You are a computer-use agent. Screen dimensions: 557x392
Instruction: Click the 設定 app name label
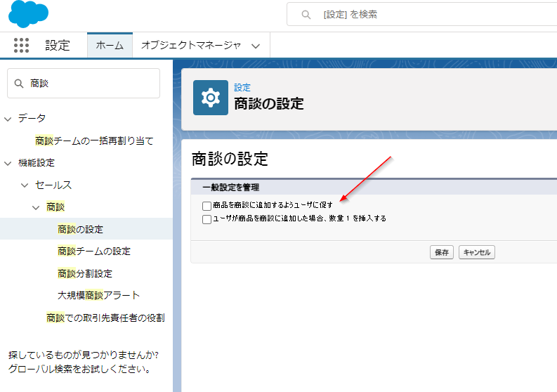(x=58, y=46)
